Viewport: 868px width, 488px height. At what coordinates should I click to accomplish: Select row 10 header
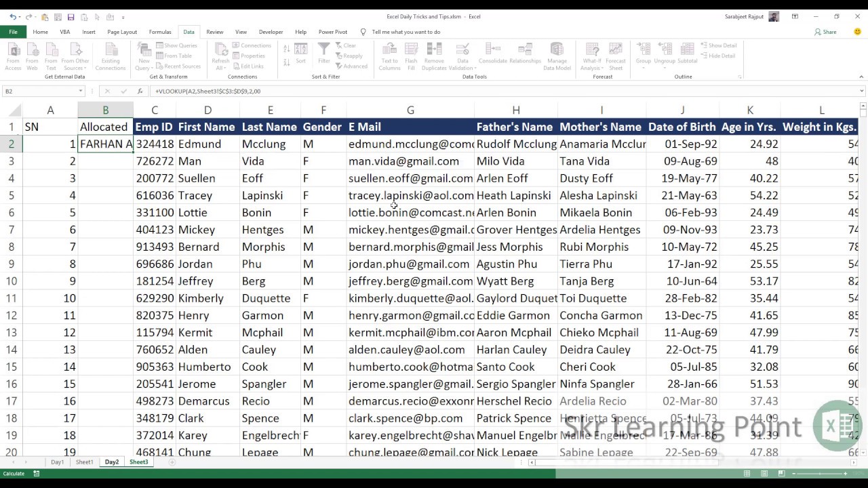tap(12, 281)
